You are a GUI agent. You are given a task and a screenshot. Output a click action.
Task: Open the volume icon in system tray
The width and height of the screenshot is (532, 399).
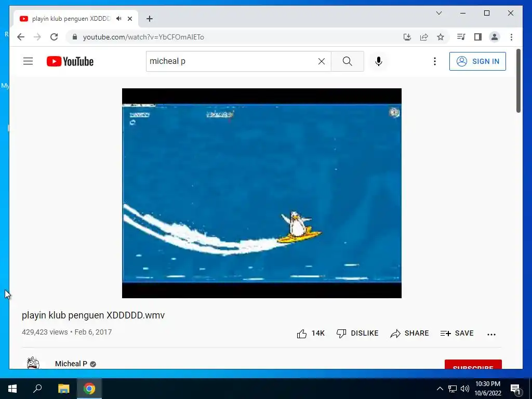click(x=465, y=389)
